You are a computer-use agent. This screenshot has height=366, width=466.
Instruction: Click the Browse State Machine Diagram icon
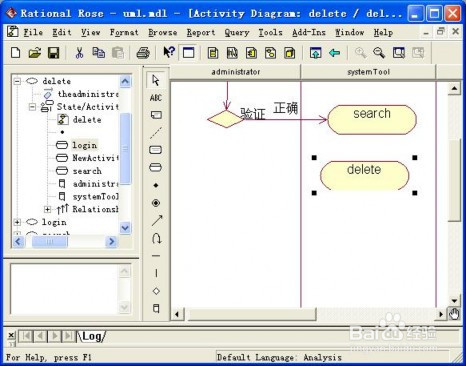tap(270, 53)
